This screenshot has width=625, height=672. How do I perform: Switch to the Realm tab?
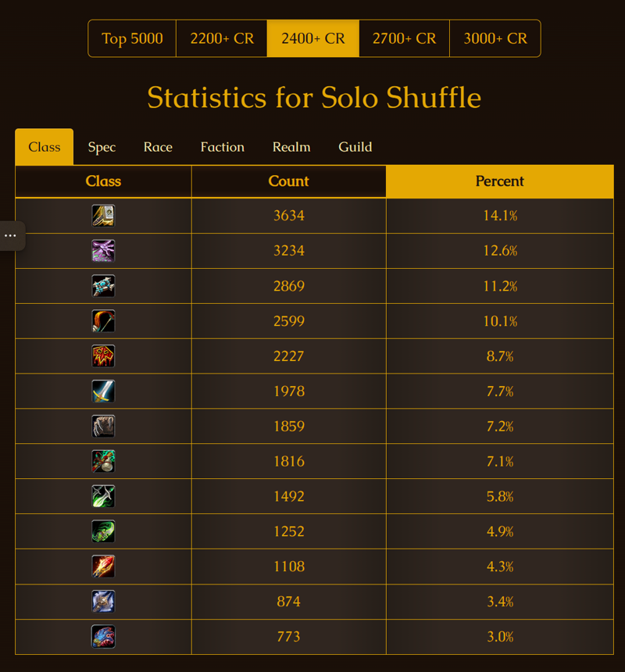click(x=291, y=147)
